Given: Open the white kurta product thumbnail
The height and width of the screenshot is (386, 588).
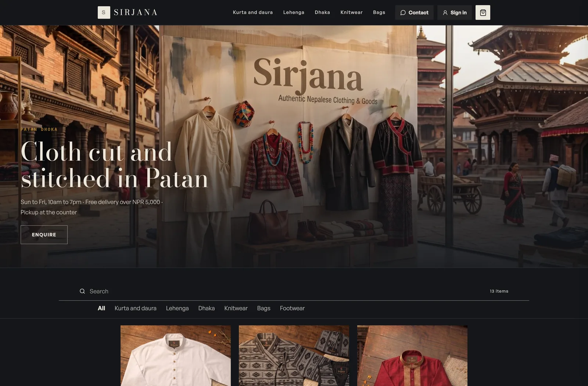Looking at the screenshot, I should coord(176,355).
